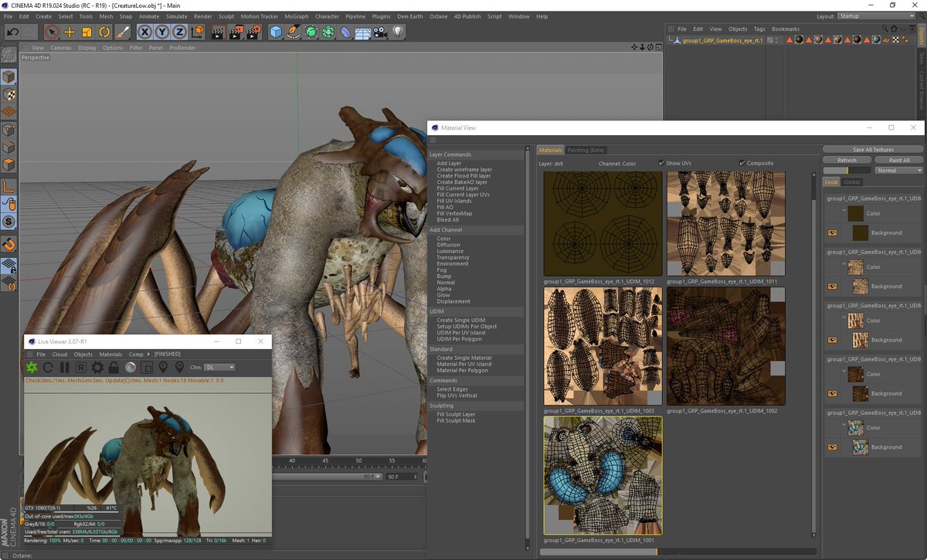The width and height of the screenshot is (927, 560).
Task: Open the MoGraph menu
Action: [x=296, y=16]
